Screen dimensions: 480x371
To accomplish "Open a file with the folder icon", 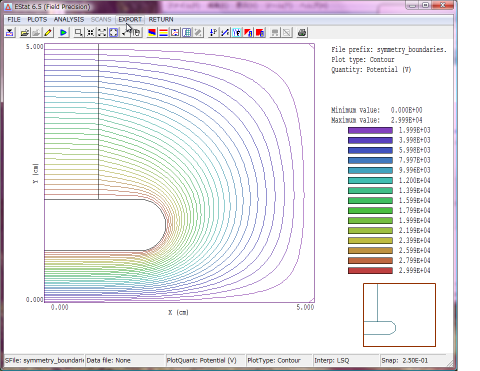I will 25,33.
